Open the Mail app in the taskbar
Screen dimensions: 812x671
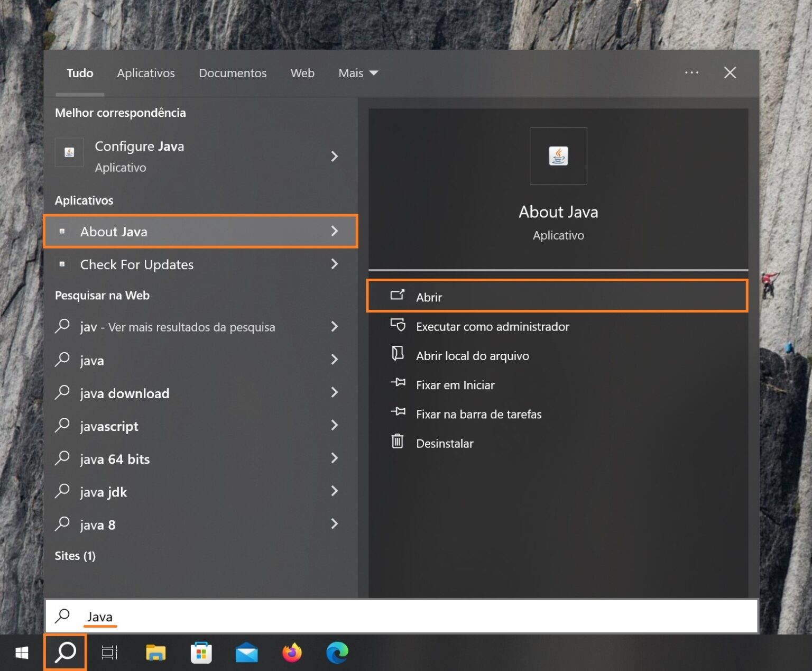click(x=246, y=653)
